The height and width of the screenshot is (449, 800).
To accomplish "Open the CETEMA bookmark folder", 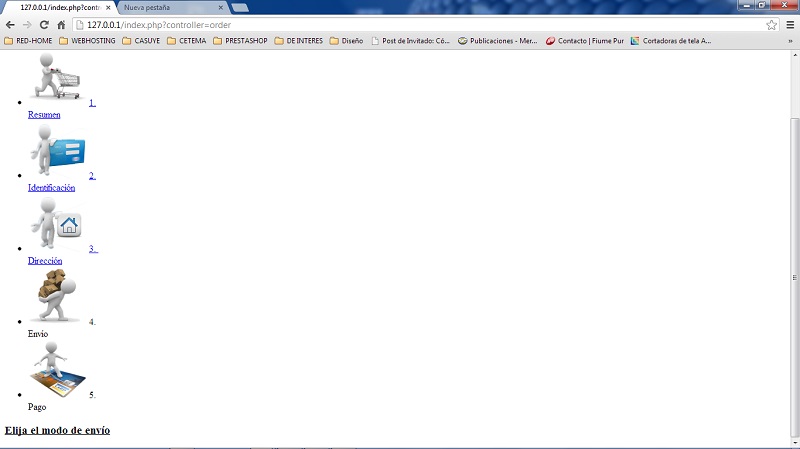I will [187, 41].
